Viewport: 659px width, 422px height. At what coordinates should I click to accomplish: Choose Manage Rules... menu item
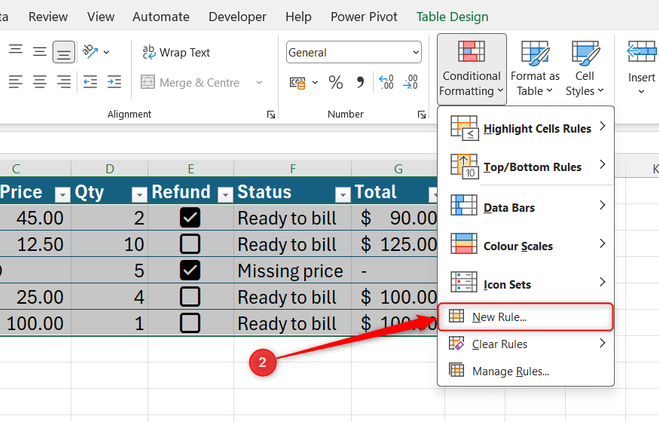pos(526,371)
